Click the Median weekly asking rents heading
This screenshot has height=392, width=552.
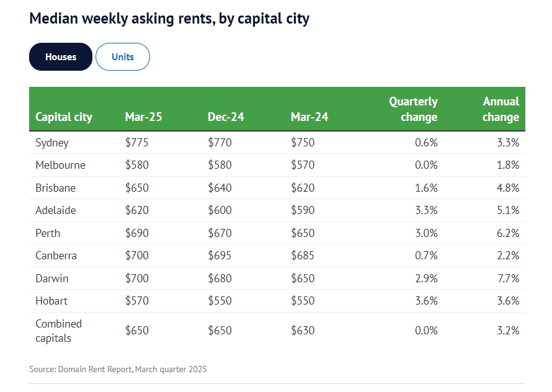[169, 19]
